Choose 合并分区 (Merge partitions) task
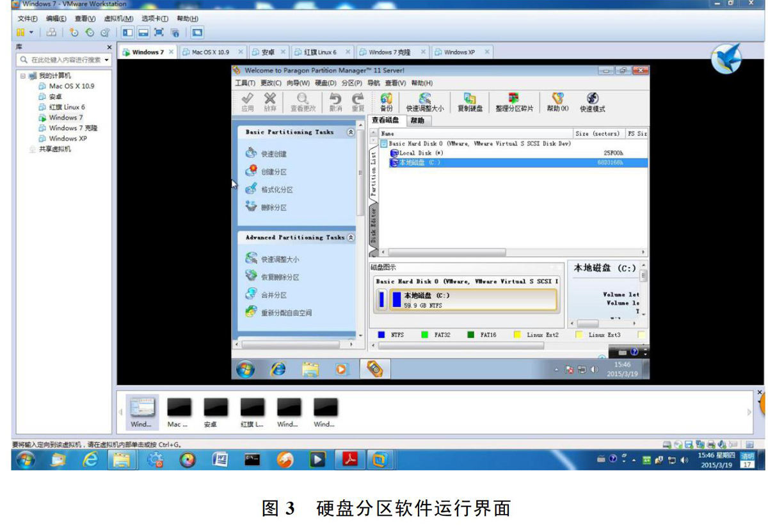The height and width of the screenshot is (532, 768). [266, 294]
